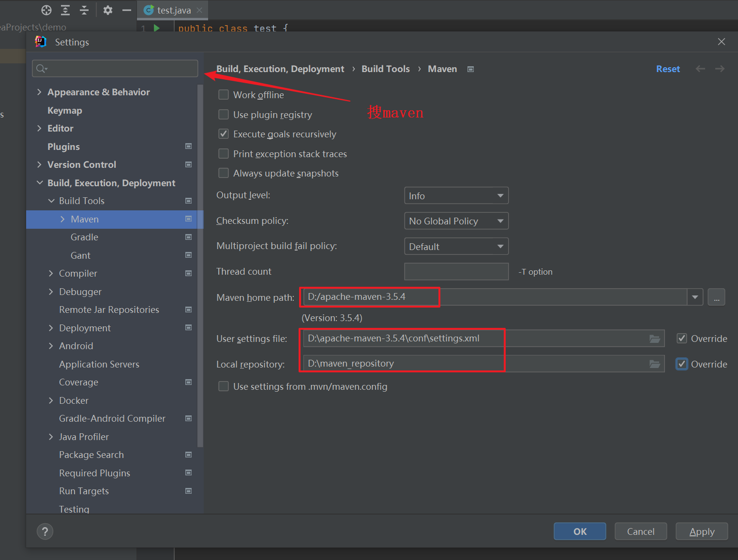Screen dimensions: 738x560
Task: Click the Expand All icon in project toolbar
Action: [x=65, y=10]
